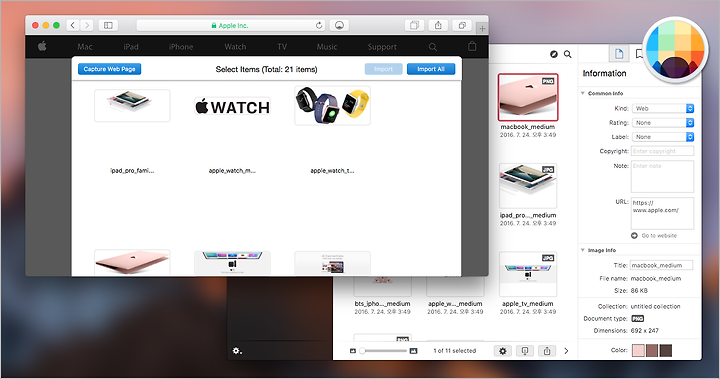Open iPhone menu on Apple site

tap(181, 47)
